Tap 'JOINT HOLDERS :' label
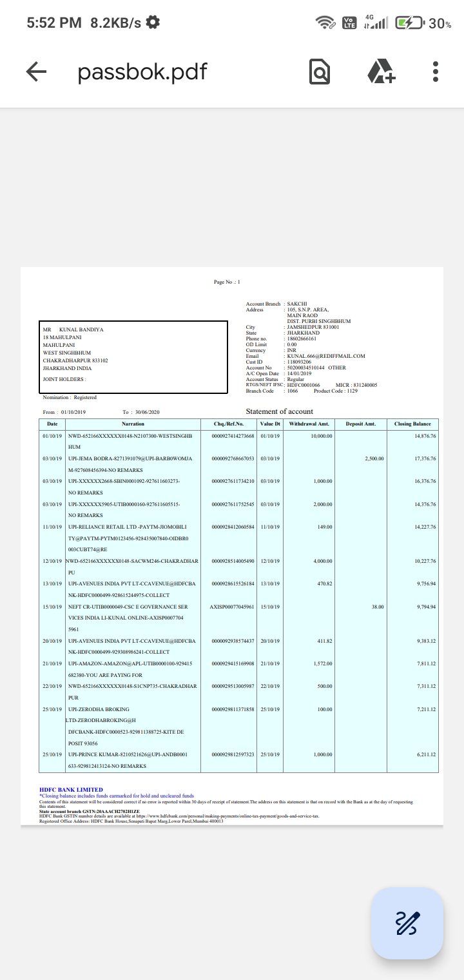The height and width of the screenshot is (980, 464). coord(64,379)
